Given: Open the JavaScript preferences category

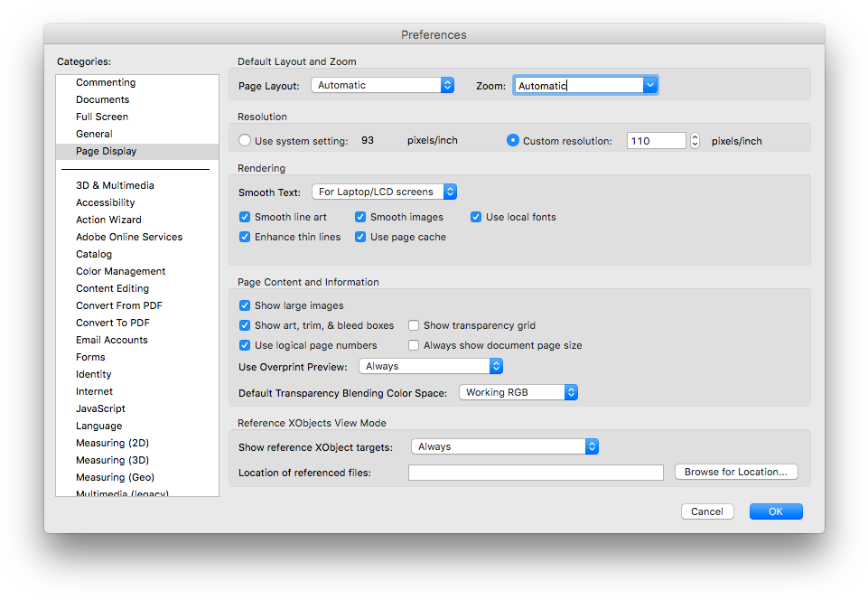Looking at the screenshot, I should tap(100, 408).
